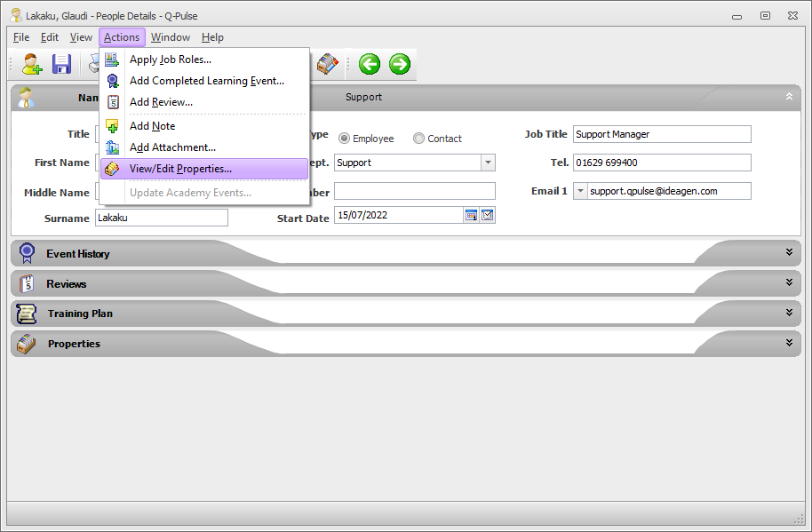The image size is (812, 532).
Task: Open Start Date calendar picker icon
Action: click(471, 215)
